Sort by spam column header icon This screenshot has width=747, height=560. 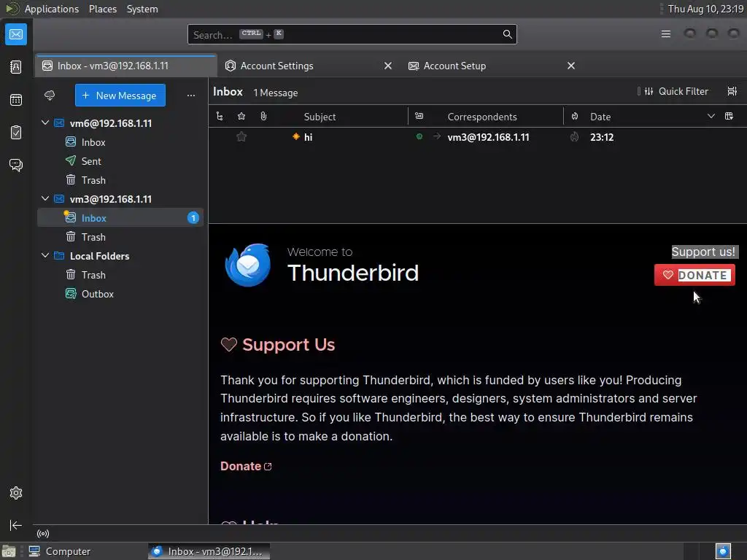pos(575,116)
